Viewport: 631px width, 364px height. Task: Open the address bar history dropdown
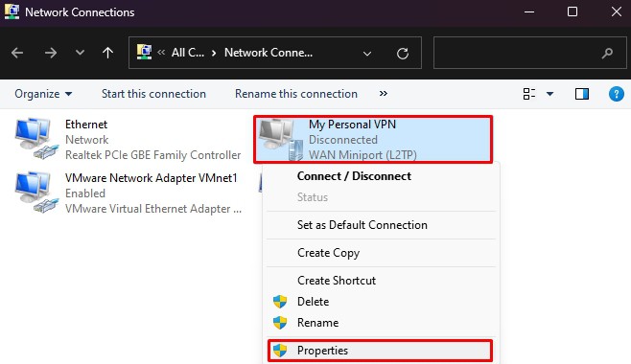coord(367,53)
